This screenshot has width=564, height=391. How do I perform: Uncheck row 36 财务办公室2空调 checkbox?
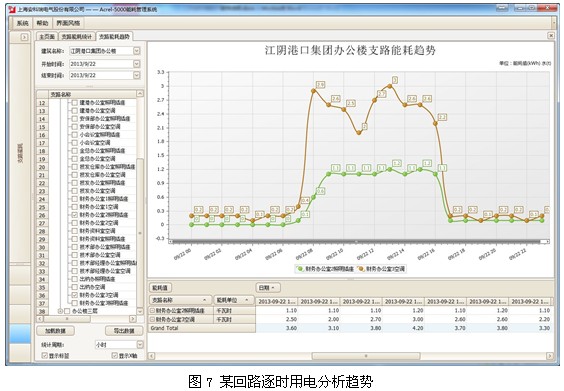click(x=74, y=295)
